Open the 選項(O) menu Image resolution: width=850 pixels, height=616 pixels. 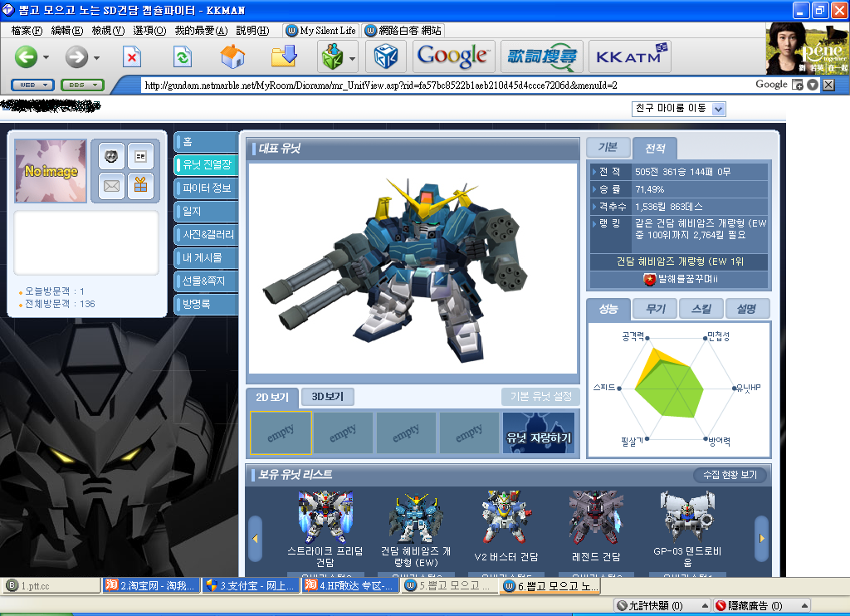[149, 31]
